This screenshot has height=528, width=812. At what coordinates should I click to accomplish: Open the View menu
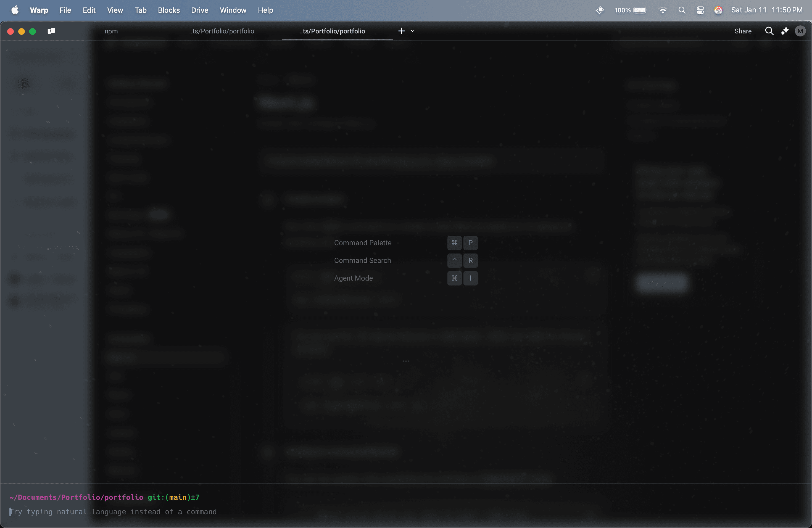click(115, 10)
